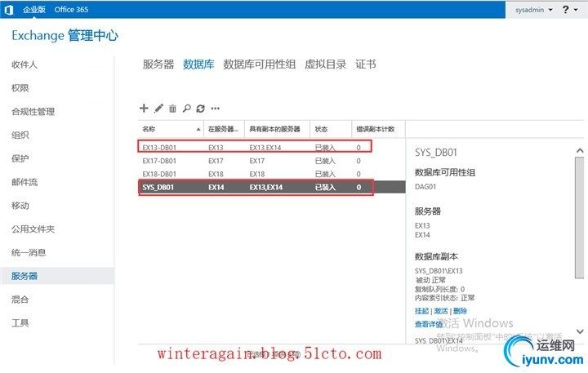
Task: Click 查看详细信息 link in details pane
Action: [x=428, y=324]
